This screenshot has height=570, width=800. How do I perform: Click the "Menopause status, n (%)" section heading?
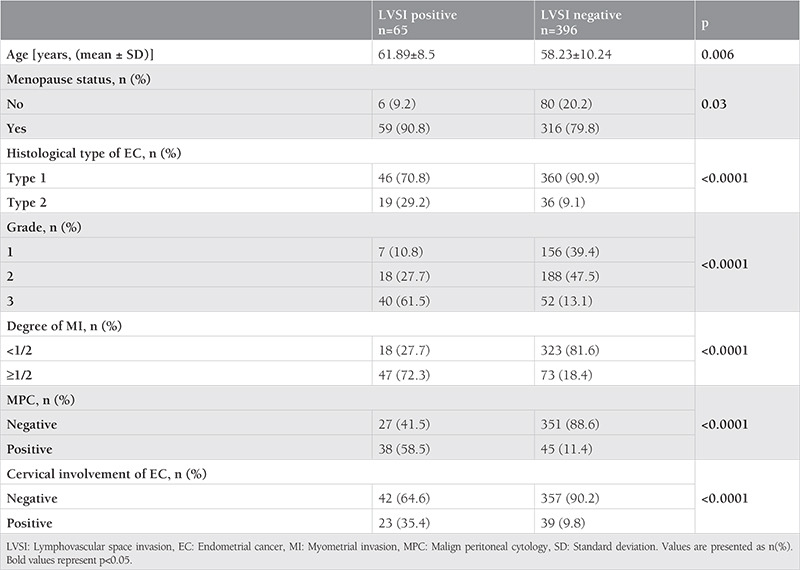click(x=80, y=80)
